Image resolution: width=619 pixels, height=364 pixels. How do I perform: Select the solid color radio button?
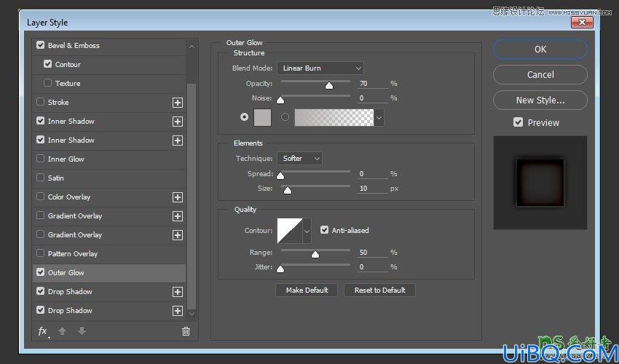click(245, 117)
